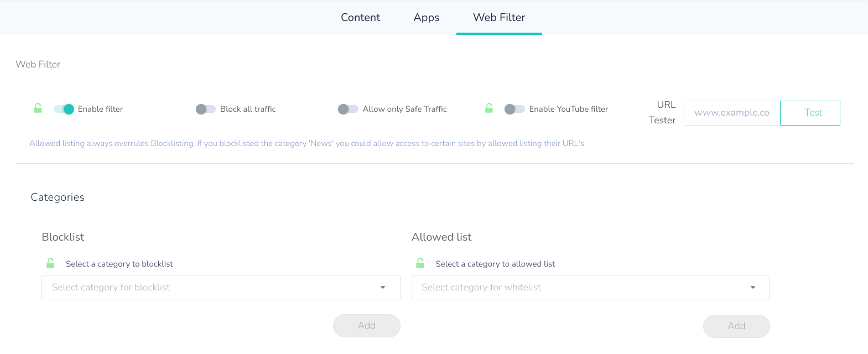Open the Select category for whitelist dropdown

[x=591, y=288]
